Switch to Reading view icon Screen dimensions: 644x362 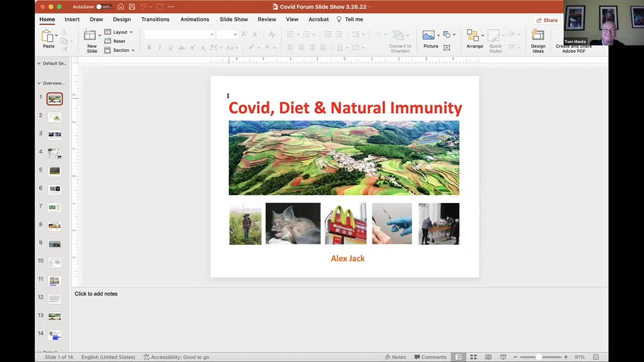[x=488, y=357]
